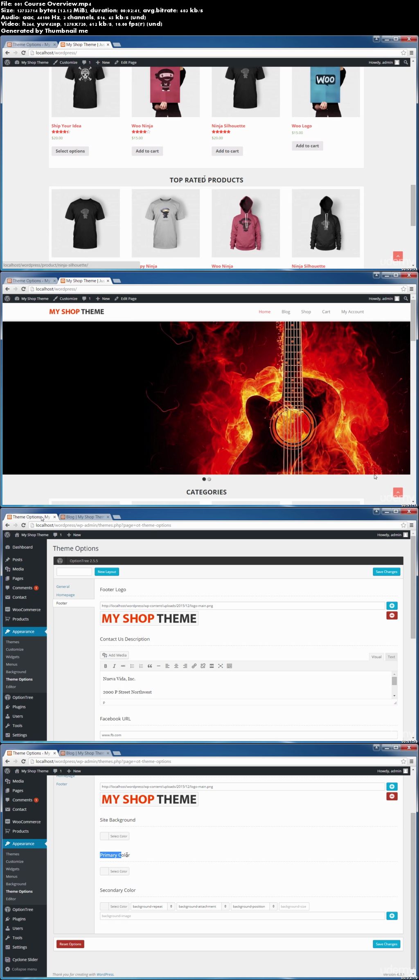Insert a link in the description editor
419x980 pixels.
point(194,666)
